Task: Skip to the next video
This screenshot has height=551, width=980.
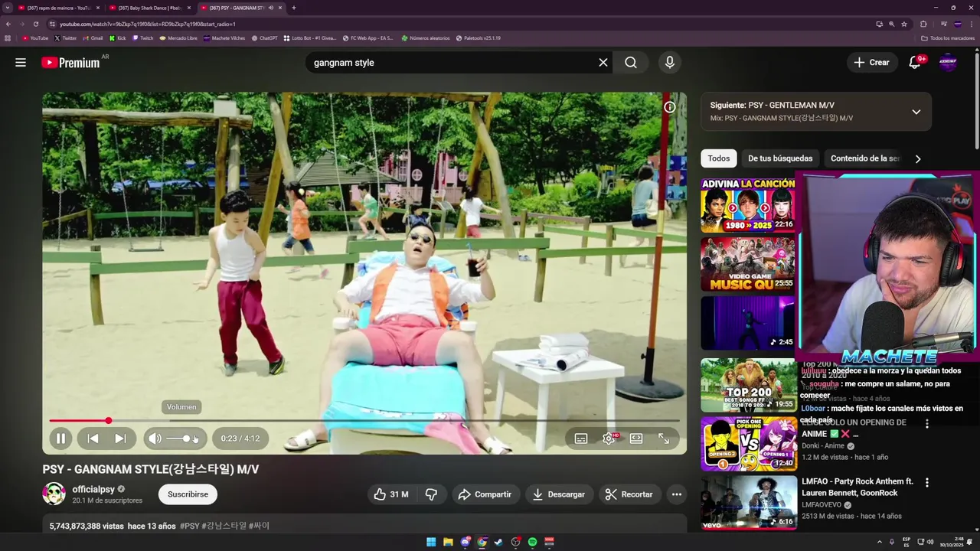Action: [120, 439]
